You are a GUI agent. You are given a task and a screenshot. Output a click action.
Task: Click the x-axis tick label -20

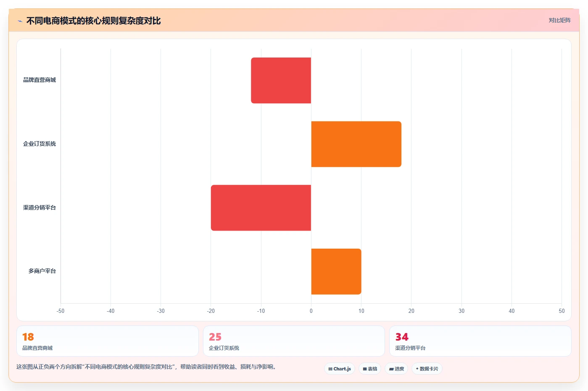(x=211, y=311)
